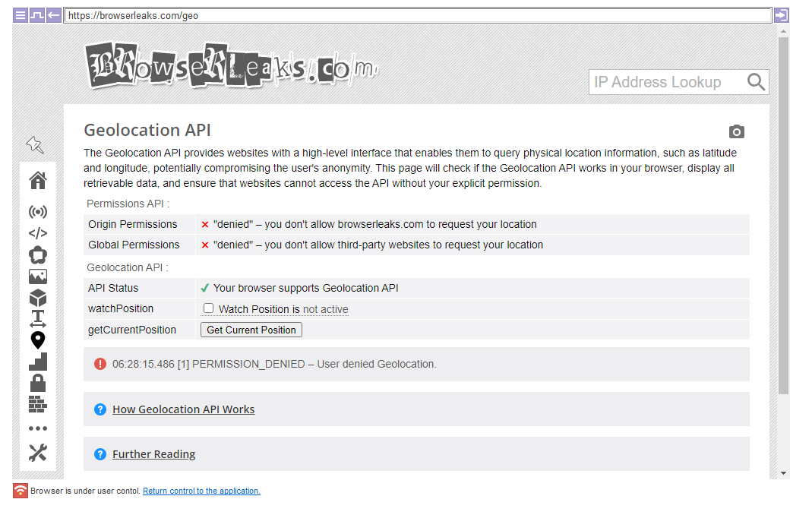Enable the Watch Position checkbox
The image size is (812, 515).
[x=208, y=308]
